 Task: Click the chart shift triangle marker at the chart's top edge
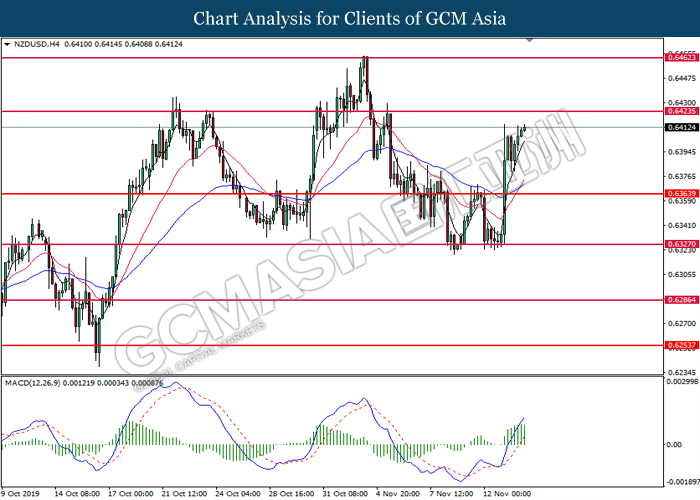[x=530, y=40]
